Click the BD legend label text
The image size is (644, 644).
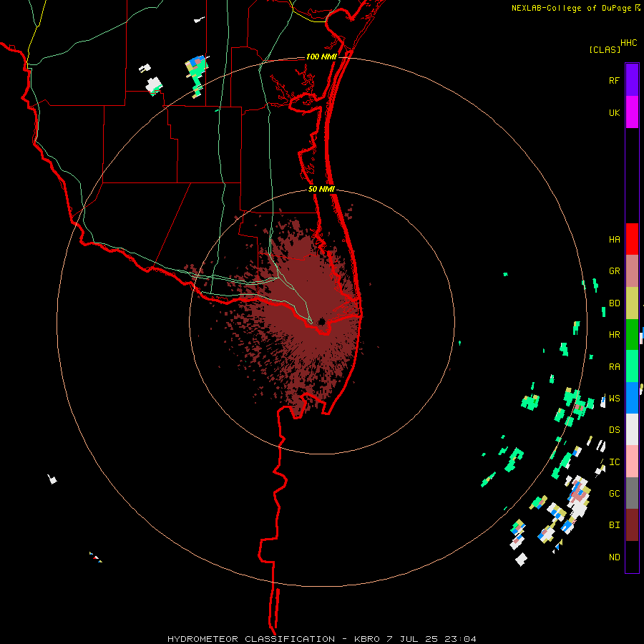tap(615, 303)
